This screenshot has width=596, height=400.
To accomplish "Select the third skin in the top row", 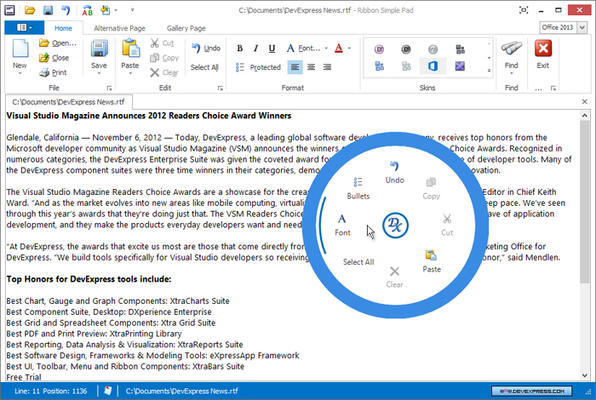I will pos(433,49).
